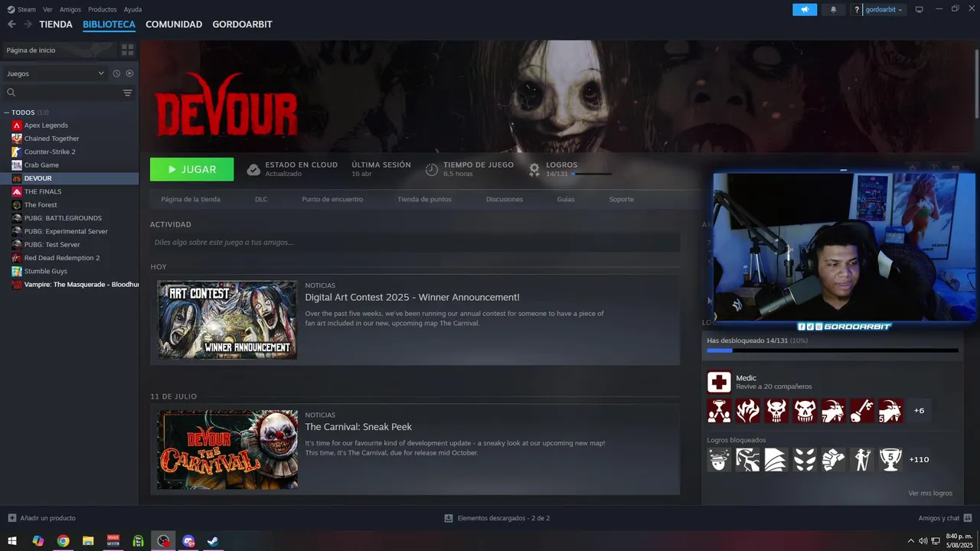980x551 pixels.
Task: Select the trophy 5 locked achievement
Action: click(x=890, y=459)
